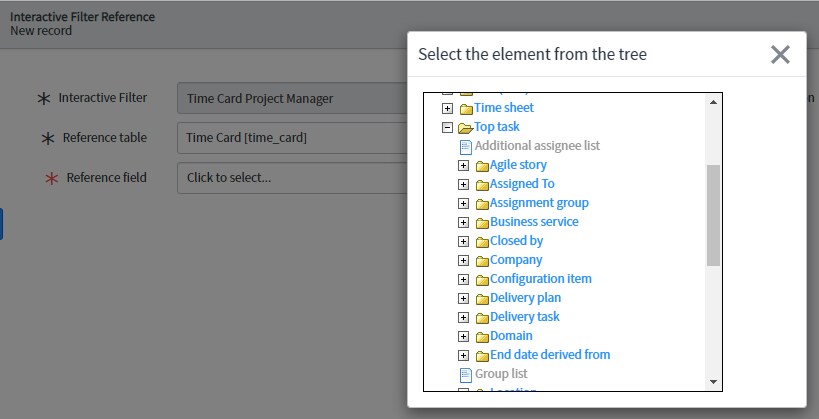Select the Domain field
The image size is (819, 419).
pos(511,335)
